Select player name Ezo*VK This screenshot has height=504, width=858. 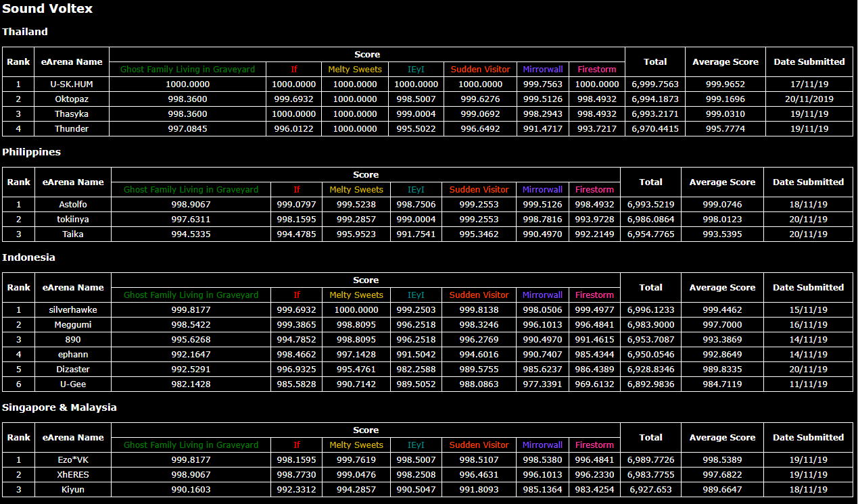click(72, 460)
